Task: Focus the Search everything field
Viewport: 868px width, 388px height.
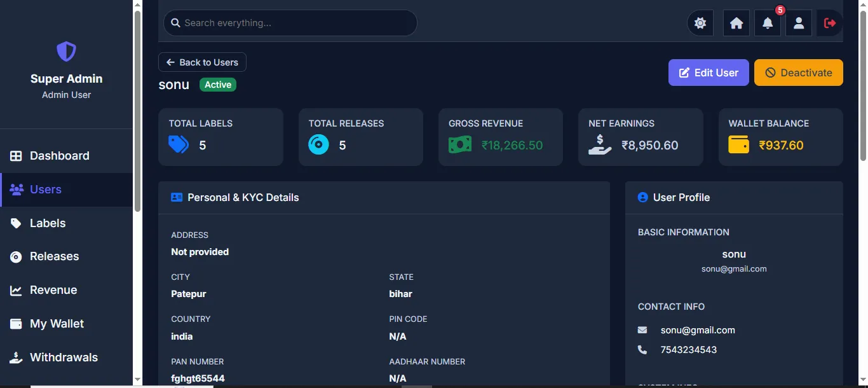Action: [290, 23]
